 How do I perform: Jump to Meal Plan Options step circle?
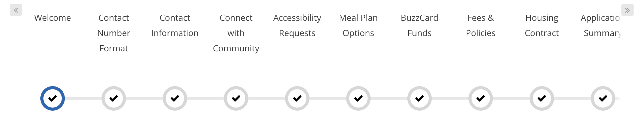click(x=358, y=98)
